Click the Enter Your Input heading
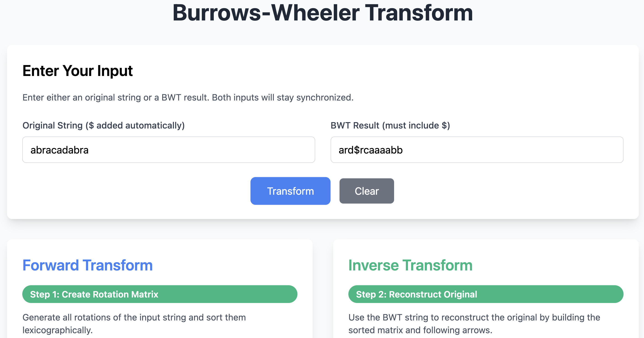This screenshot has width=644, height=338. [x=78, y=71]
